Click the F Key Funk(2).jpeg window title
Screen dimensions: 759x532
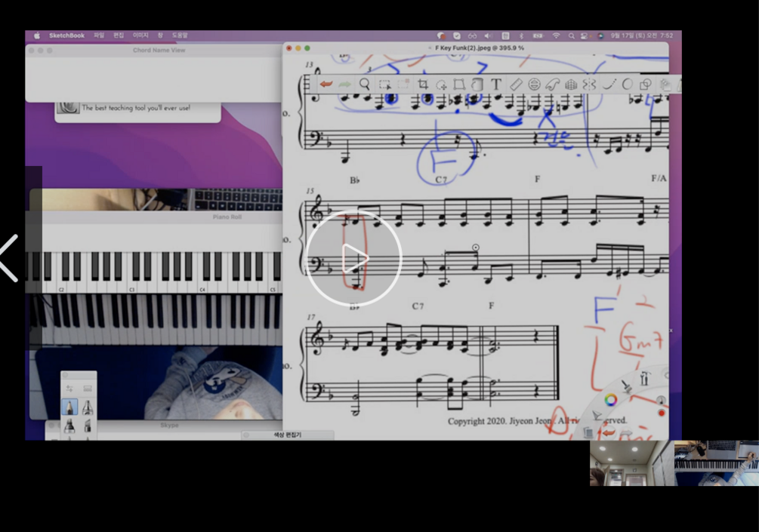click(x=480, y=48)
